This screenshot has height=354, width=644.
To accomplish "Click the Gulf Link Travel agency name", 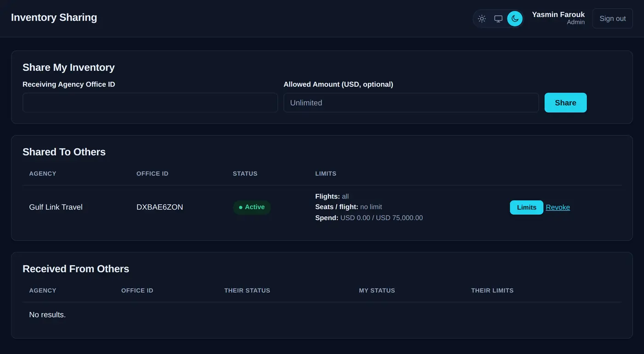I will click(56, 207).
